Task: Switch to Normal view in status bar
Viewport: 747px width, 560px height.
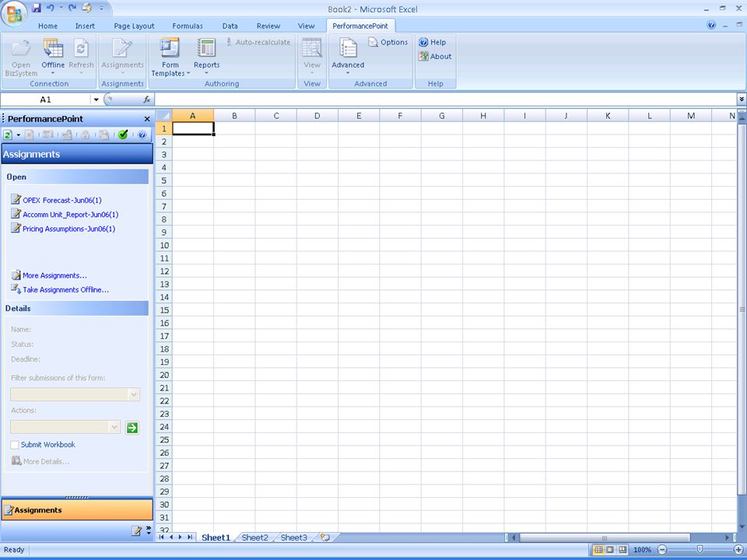Action: [x=598, y=550]
